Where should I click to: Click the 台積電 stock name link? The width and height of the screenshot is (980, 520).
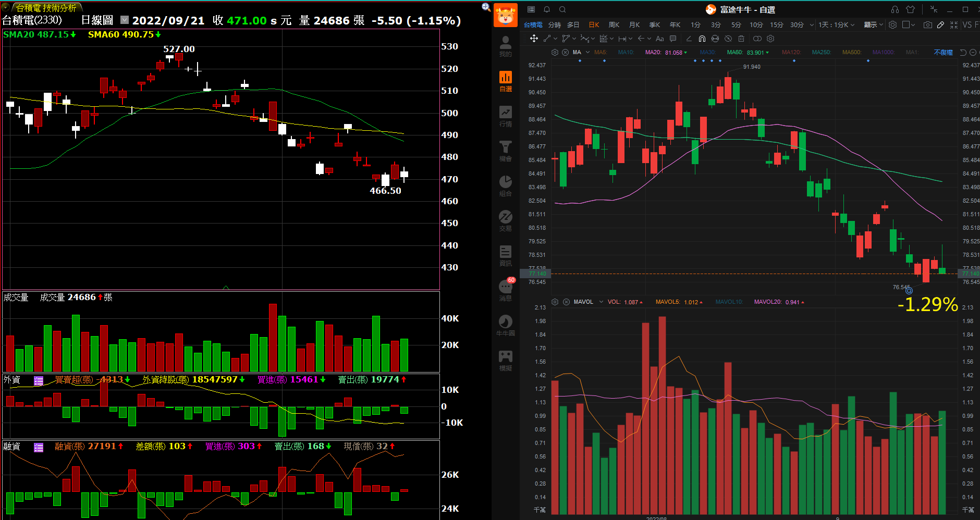click(x=533, y=24)
